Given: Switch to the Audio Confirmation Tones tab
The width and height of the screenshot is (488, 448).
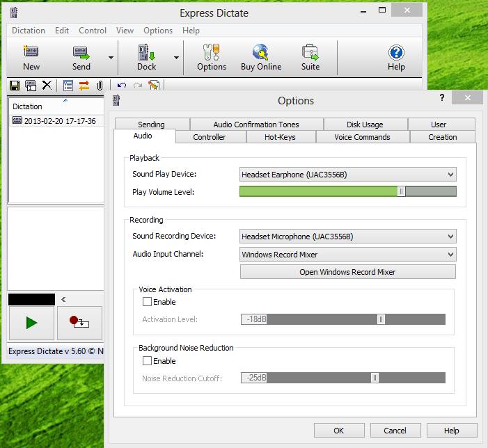Looking at the screenshot, I should 256,125.
